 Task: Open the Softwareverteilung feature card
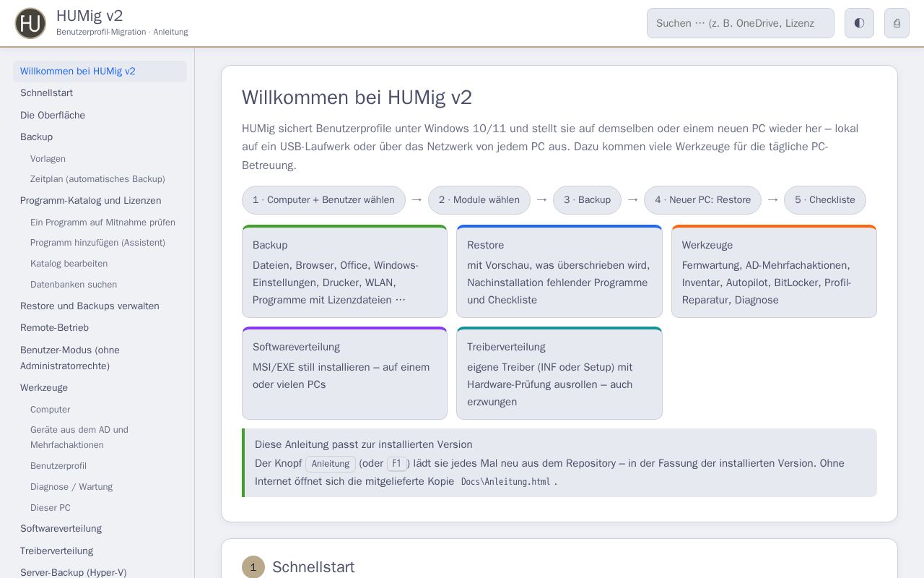[344, 373]
